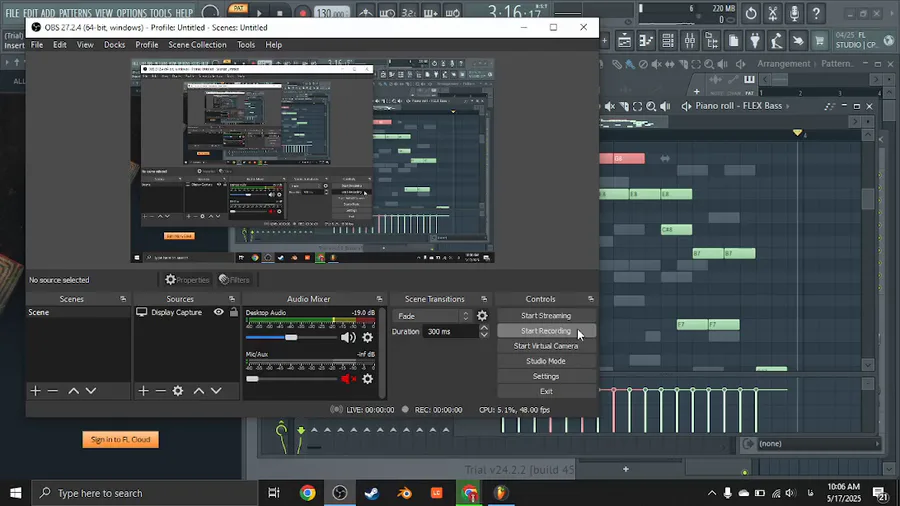Viewport: 900px width, 506px height.
Task: Open the Mixer view icon in FL Studio
Action: (690, 41)
